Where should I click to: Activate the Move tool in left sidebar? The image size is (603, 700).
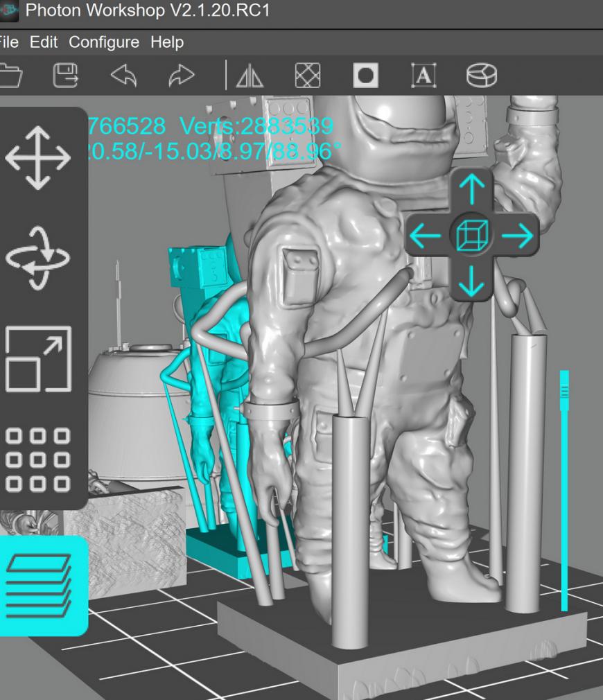(x=37, y=158)
